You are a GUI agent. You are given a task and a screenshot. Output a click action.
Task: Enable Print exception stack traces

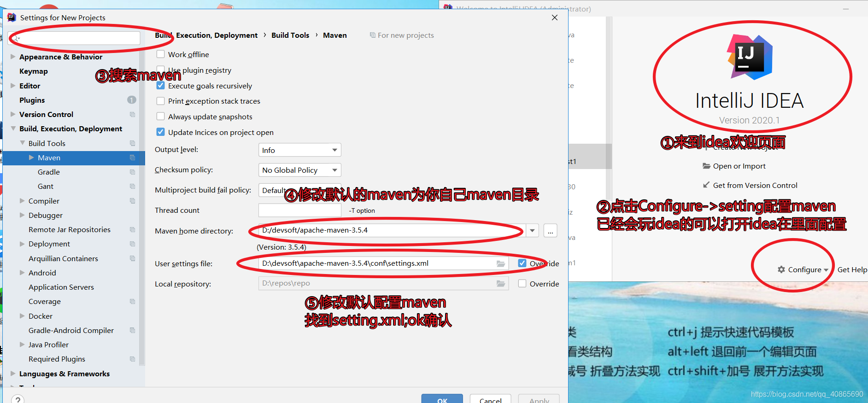pos(160,101)
